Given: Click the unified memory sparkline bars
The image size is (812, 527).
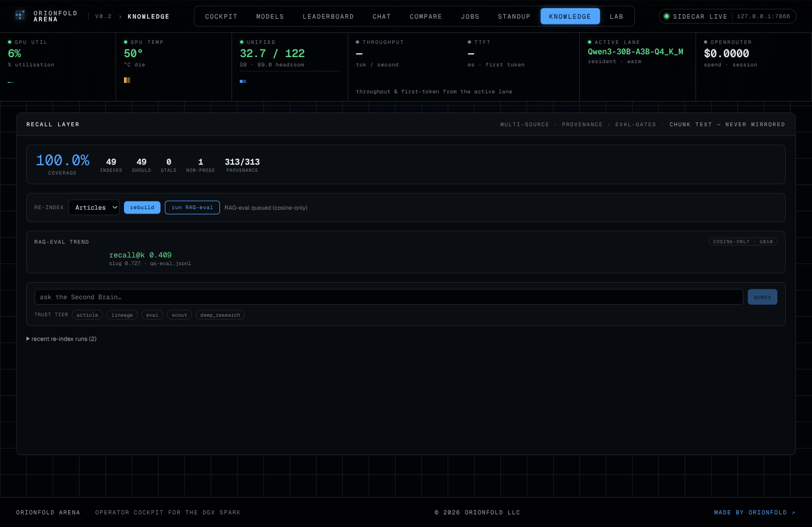Looking at the screenshot, I should pyautogui.click(x=243, y=81).
